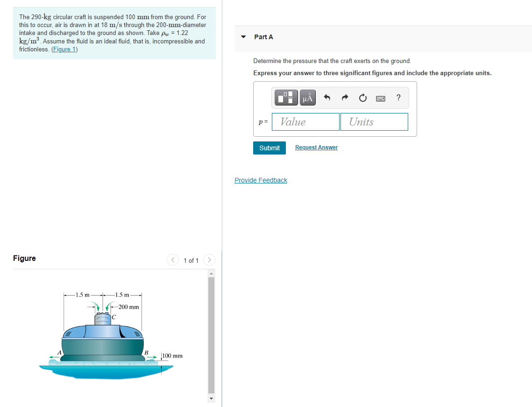Click the figure scrollbar down arrow
The width and height of the screenshot is (532, 407).
(211, 399)
